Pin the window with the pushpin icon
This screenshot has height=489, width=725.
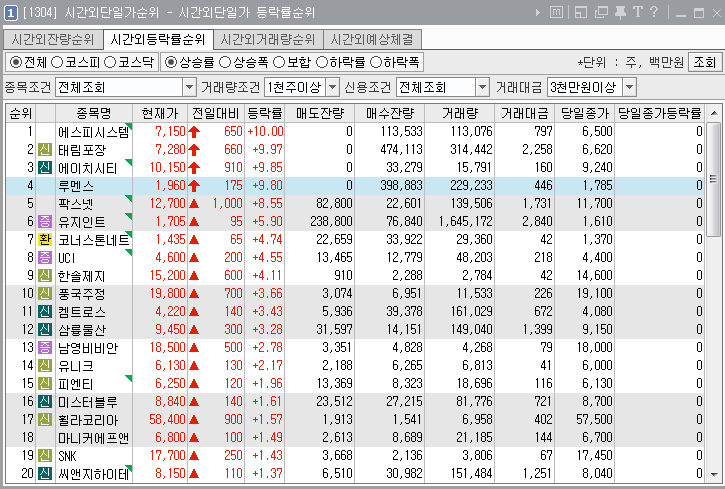click(x=621, y=12)
